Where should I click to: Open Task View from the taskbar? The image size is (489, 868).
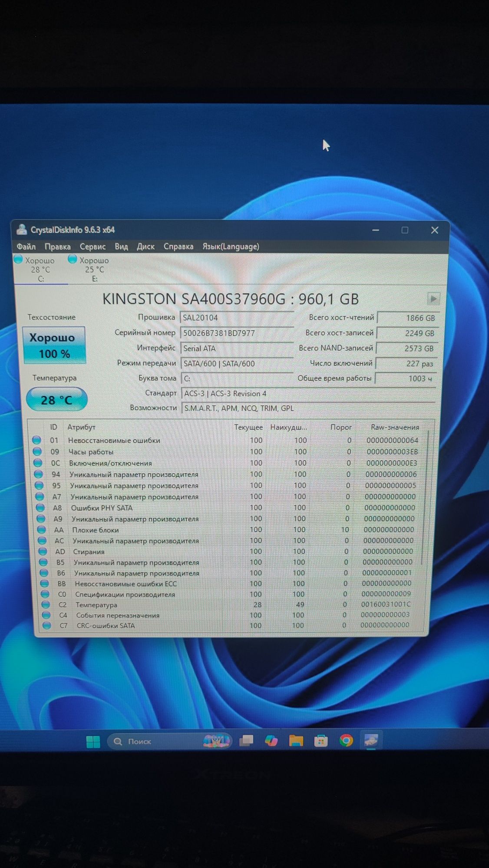(x=246, y=740)
